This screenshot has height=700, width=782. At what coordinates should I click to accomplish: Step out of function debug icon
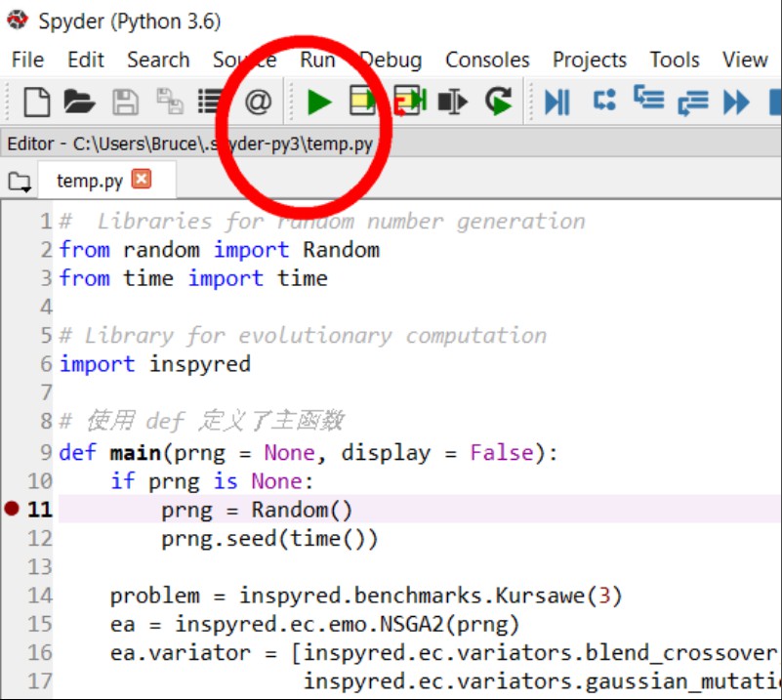[693, 103]
